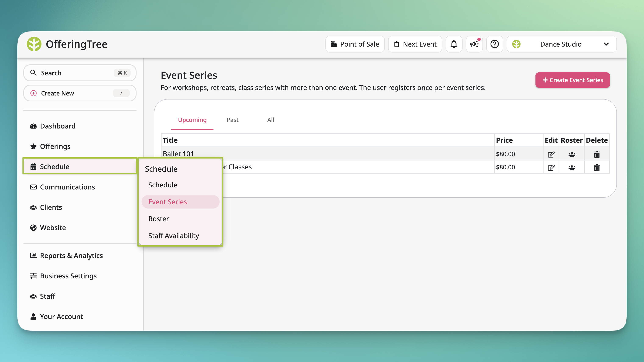This screenshot has height=362, width=644.
Task: Click Create Event Series button
Action: pyautogui.click(x=573, y=80)
